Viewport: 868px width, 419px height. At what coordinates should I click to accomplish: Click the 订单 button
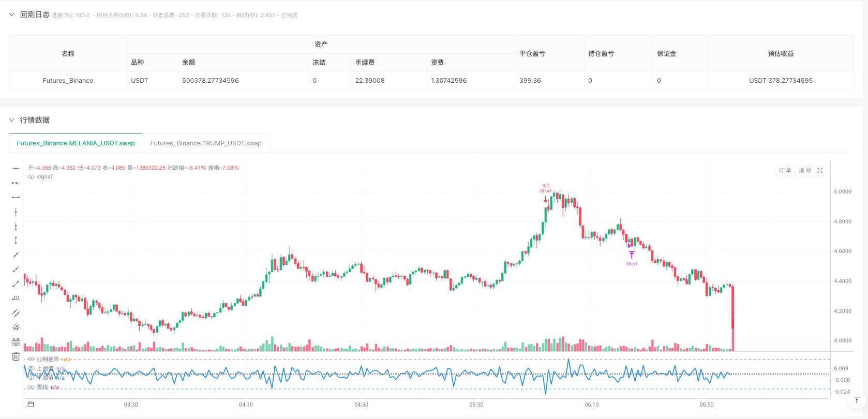tap(785, 170)
